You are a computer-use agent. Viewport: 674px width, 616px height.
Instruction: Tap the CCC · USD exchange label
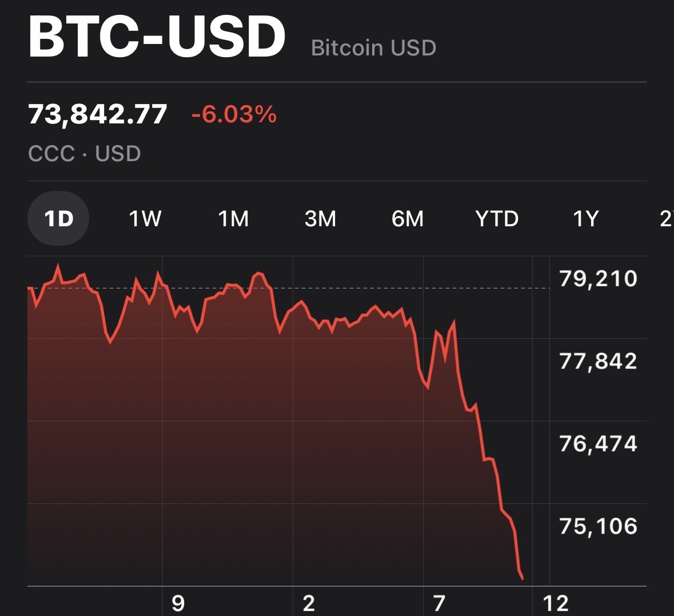pos(85,154)
